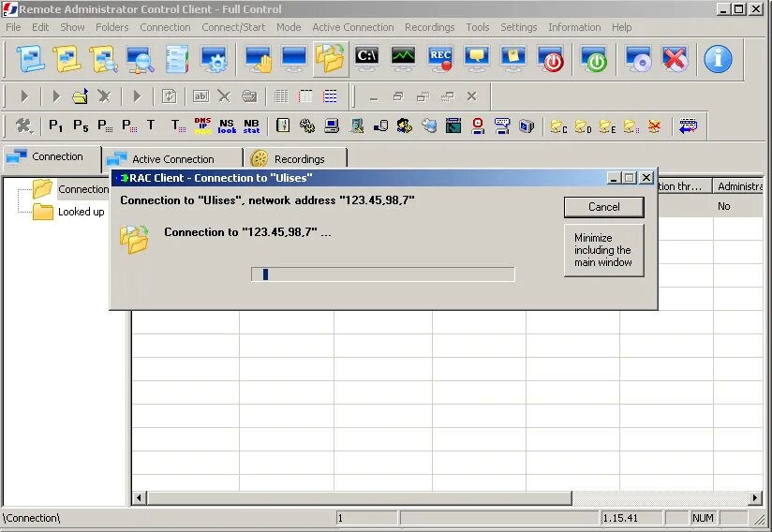Open the Help menu

[622, 27]
